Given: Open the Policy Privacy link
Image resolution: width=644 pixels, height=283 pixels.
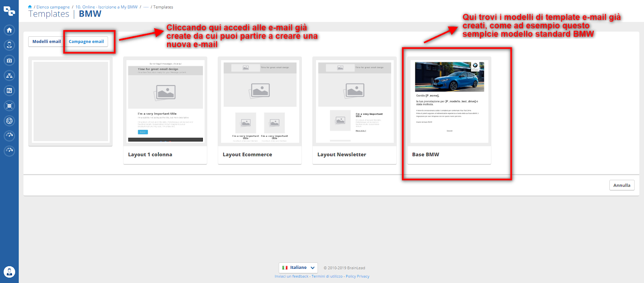Looking at the screenshot, I should point(357,277).
